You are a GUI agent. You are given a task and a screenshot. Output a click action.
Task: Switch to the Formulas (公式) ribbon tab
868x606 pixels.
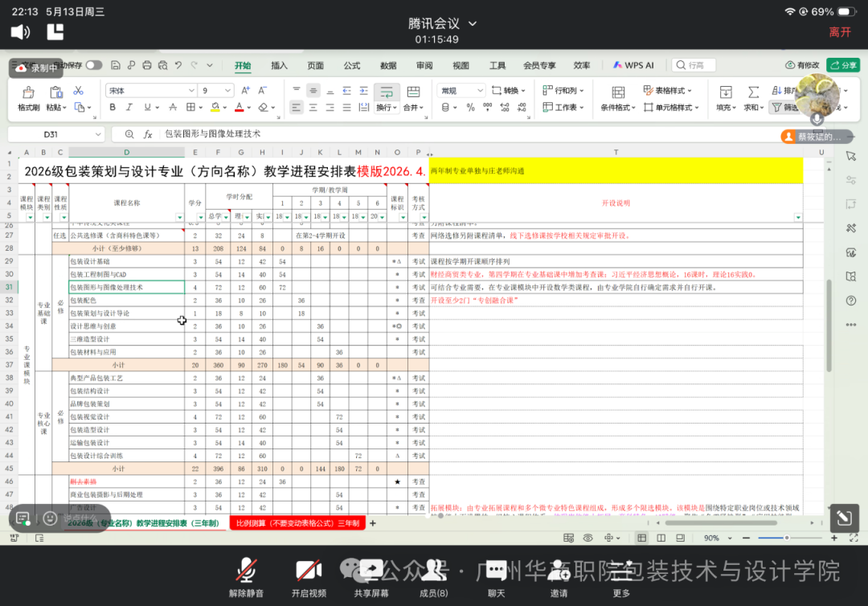coord(352,65)
